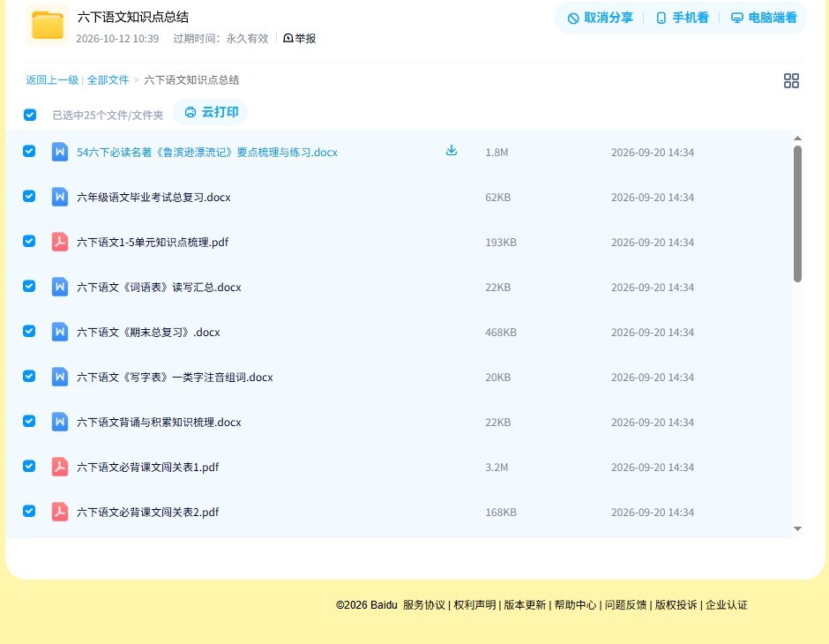Click the 云打印 button
The image size is (829, 644).
[x=211, y=112]
